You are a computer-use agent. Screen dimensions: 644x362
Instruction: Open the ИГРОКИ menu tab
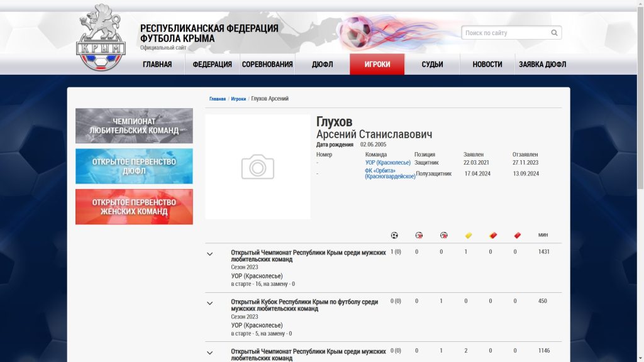[x=377, y=64]
